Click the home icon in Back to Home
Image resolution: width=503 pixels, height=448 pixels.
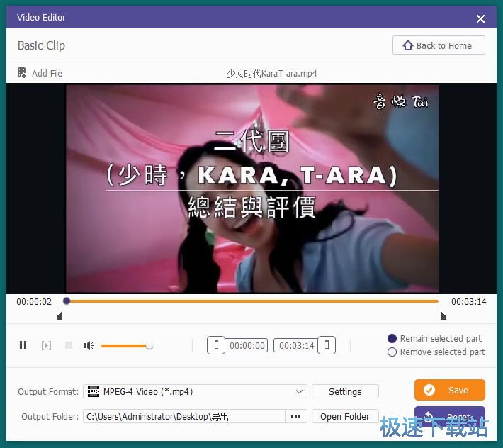(408, 45)
